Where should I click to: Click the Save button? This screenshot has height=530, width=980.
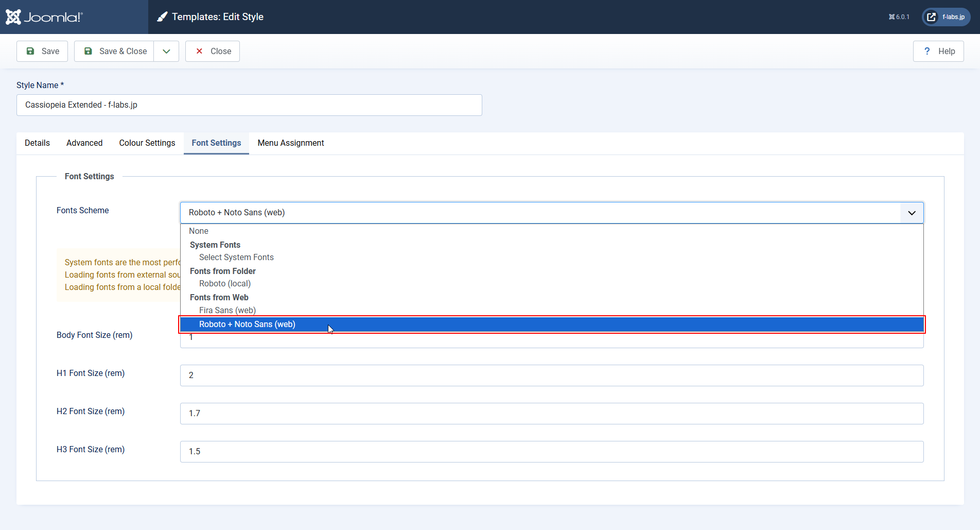pyautogui.click(x=42, y=51)
